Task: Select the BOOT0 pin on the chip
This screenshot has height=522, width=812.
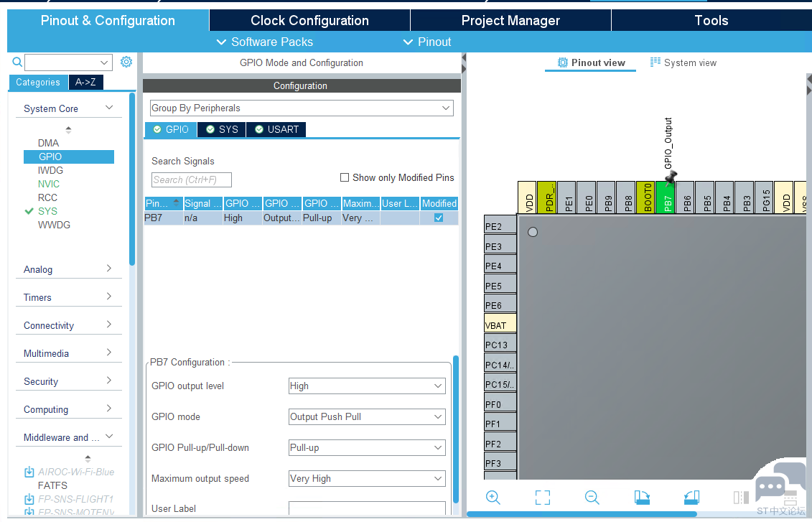Action: [645, 197]
